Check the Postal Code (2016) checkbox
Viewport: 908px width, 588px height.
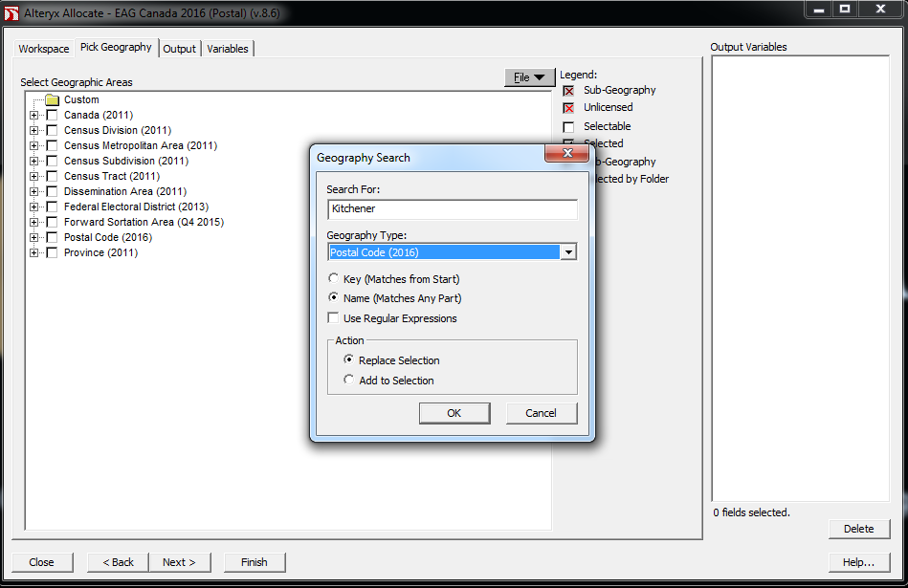(x=52, y=237)
